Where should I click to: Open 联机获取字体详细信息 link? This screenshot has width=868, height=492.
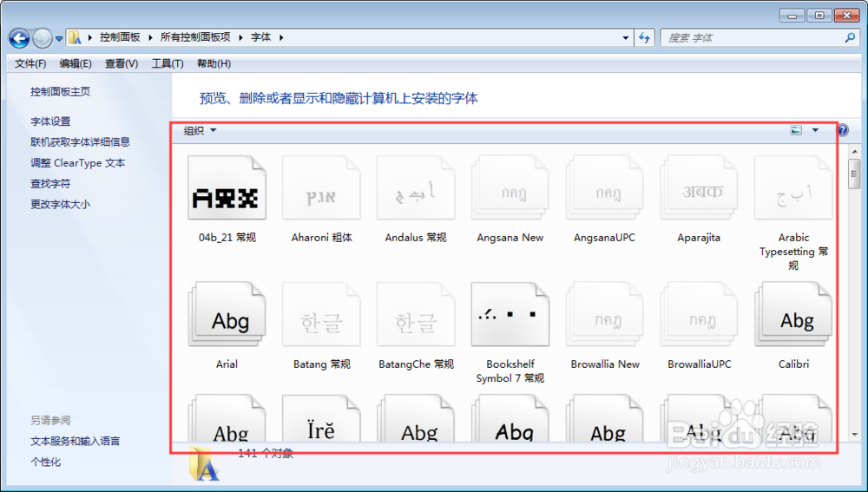click(80, 142)
